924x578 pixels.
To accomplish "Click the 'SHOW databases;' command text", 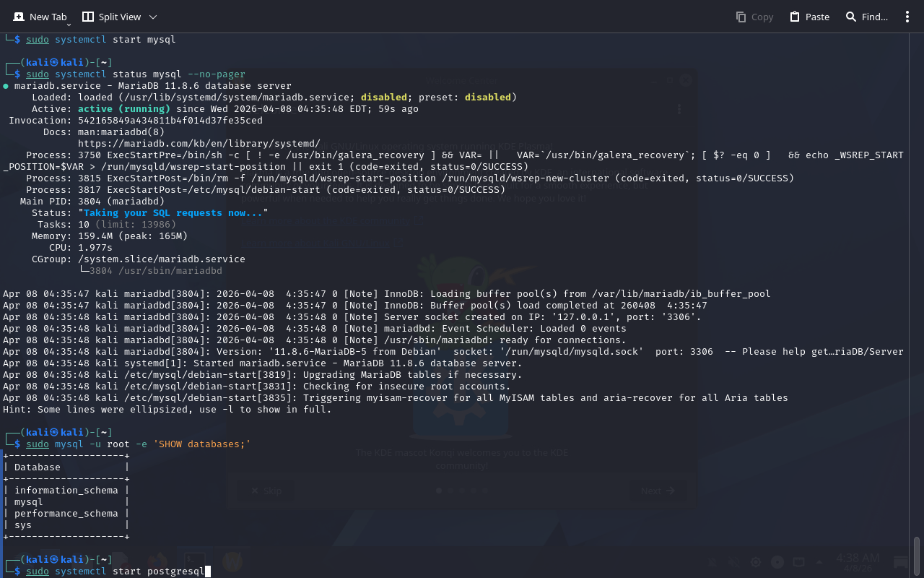I will click(x=201, y=444).
